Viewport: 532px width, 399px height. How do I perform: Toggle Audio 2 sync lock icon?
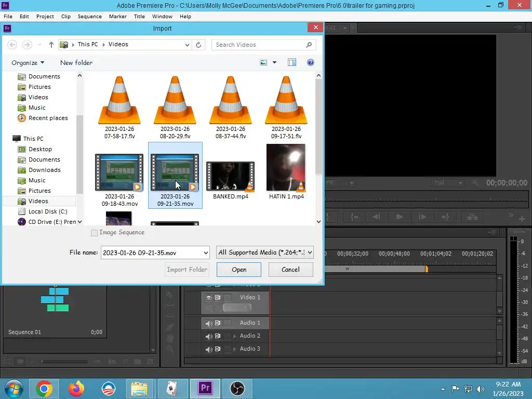point(218,336)
